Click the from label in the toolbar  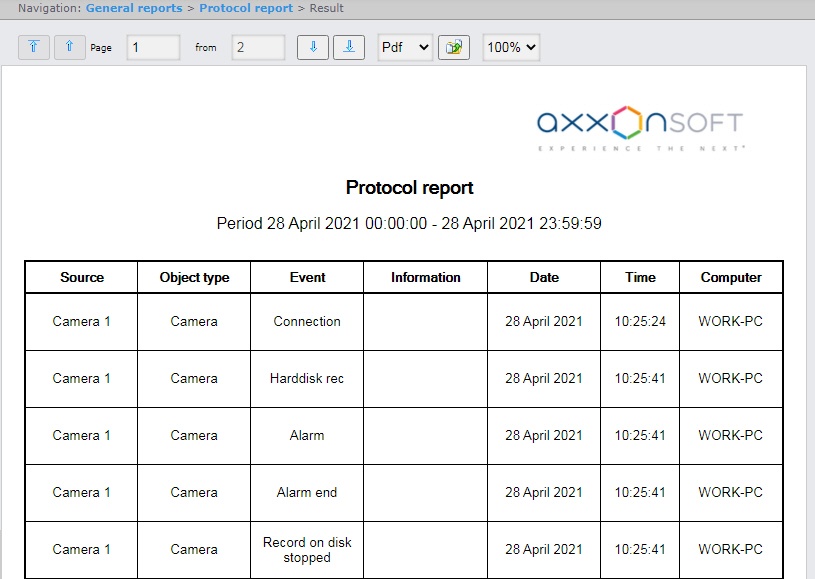click(x=206, y=47)
